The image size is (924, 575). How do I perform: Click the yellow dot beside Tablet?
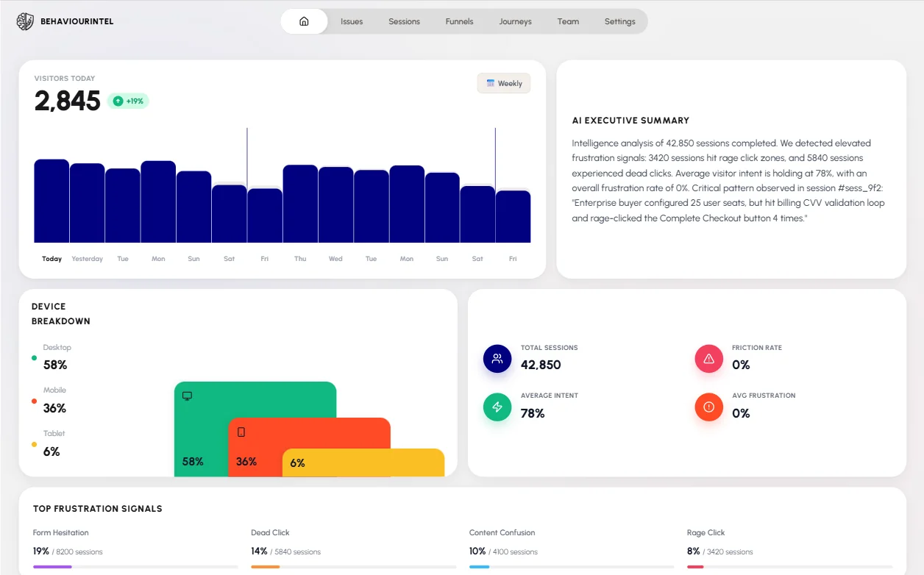click(x=34, y=444)
